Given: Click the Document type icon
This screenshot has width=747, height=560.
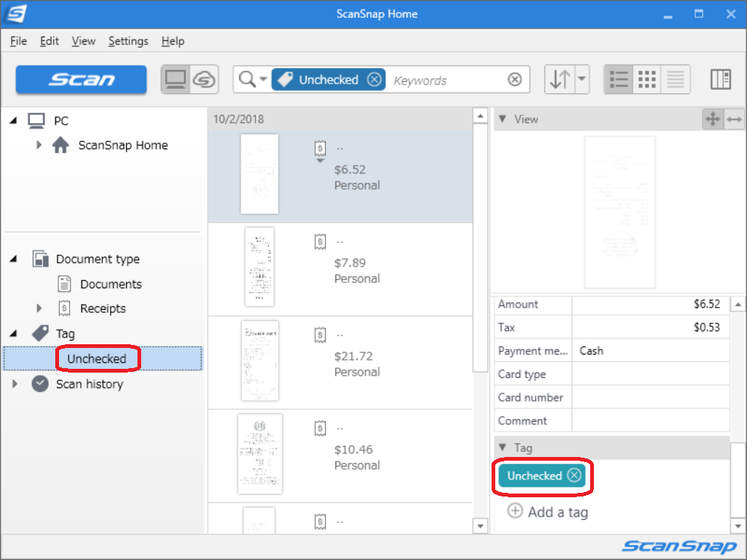Looking at the screenshot, I should (40, 258).
